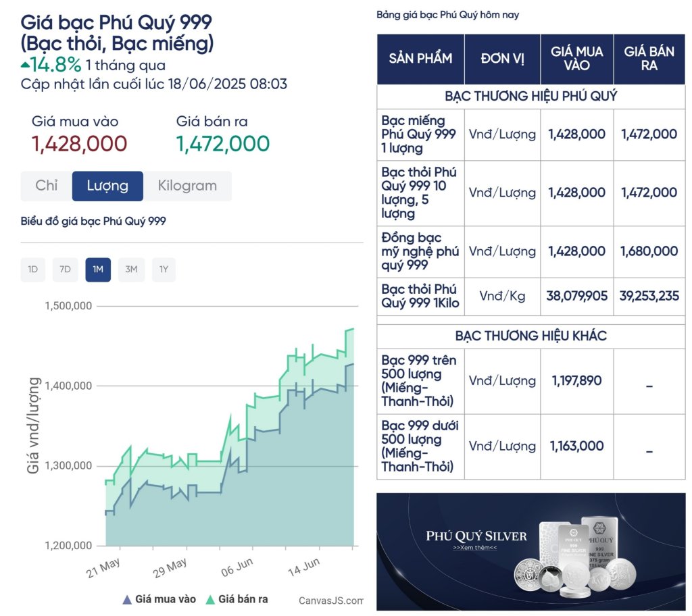692x616 pixels.
Task: Click the GIÁ BÁN RA column header
Action: coord(649,59)
